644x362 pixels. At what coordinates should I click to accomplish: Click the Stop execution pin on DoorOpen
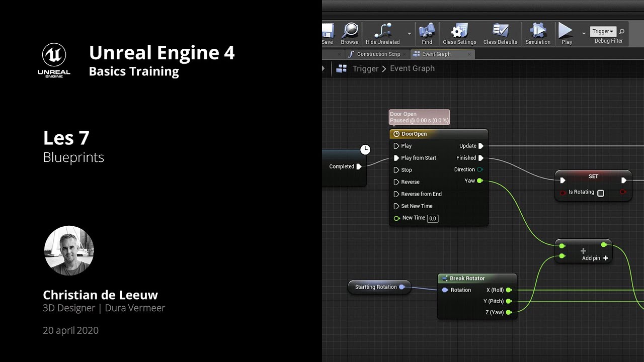[396, 170]
